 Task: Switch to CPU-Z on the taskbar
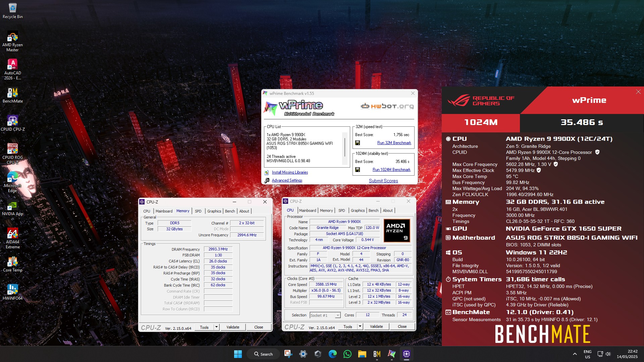tap(406, 354)
